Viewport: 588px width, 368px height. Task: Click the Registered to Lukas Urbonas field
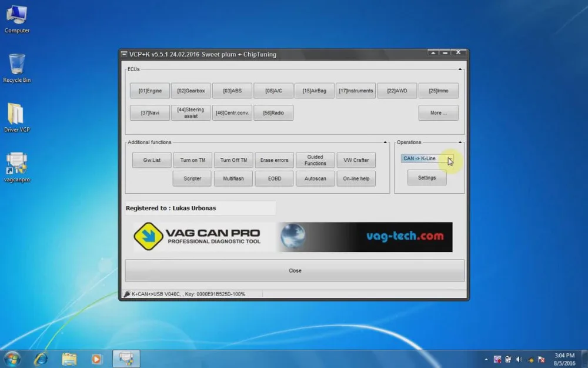(201, 208)
